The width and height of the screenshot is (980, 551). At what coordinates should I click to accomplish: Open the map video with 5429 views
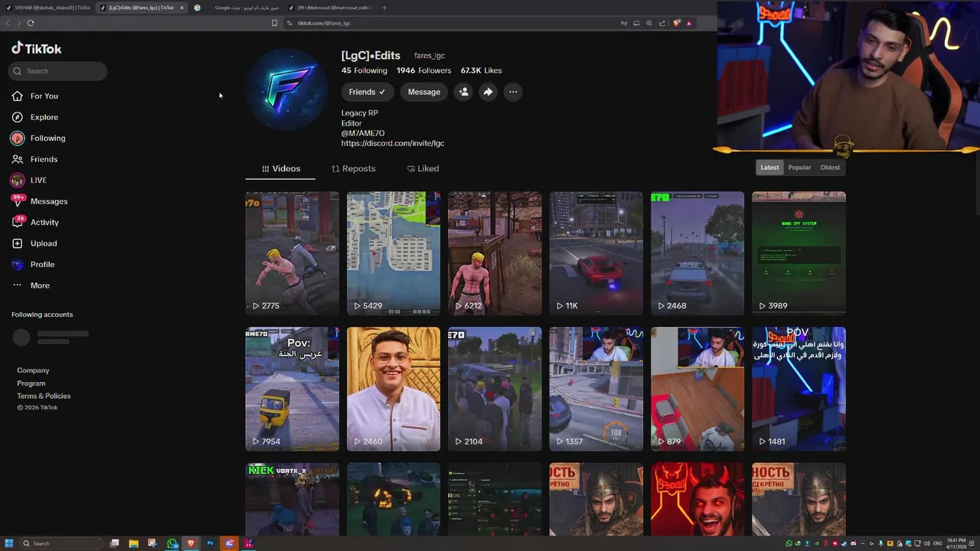click(394, 253)
